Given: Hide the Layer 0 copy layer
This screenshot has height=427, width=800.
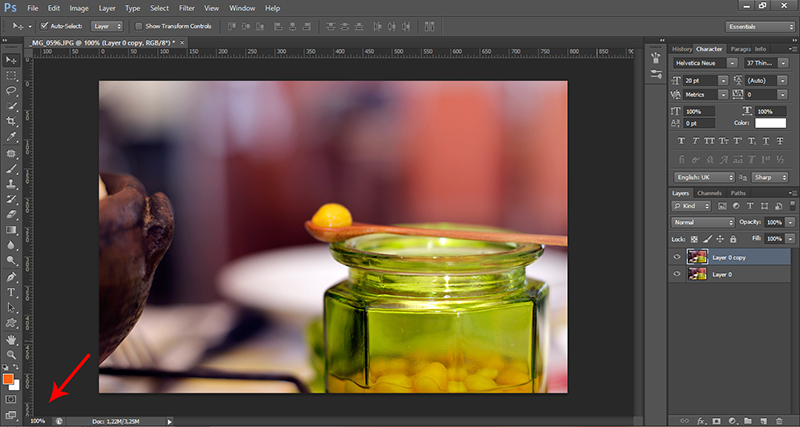Looking at the screenshot, I should tap(677, 256).
